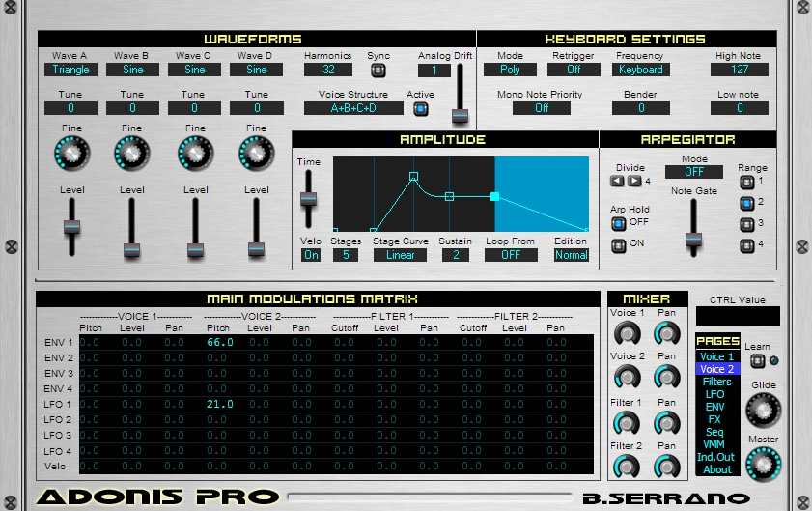Select arpeggiator Range 3 button
This screenshot has width=812, height=511.
[x=746, y=224]
